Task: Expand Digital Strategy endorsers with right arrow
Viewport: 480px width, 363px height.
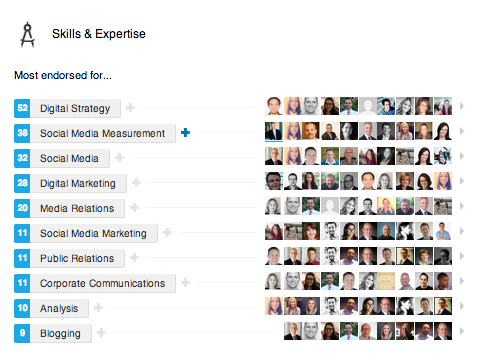Action: click(462, 106)
